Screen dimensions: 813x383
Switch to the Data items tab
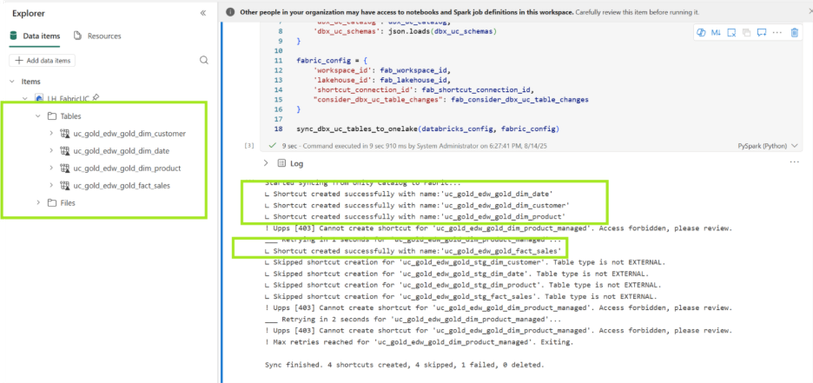[35, 36]
